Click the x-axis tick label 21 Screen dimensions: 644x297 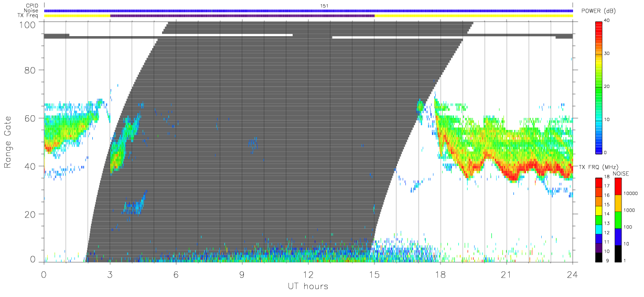(x=506, y=274)
